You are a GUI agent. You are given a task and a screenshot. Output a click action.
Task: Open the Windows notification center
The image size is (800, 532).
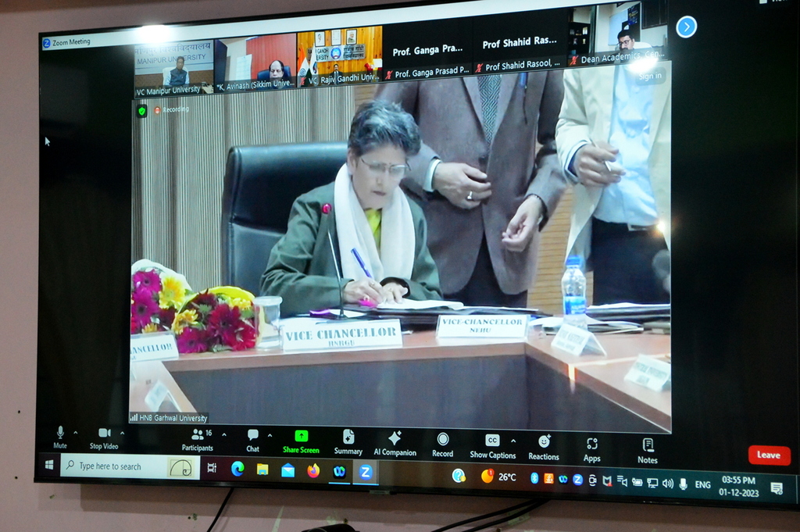[777, 489]
